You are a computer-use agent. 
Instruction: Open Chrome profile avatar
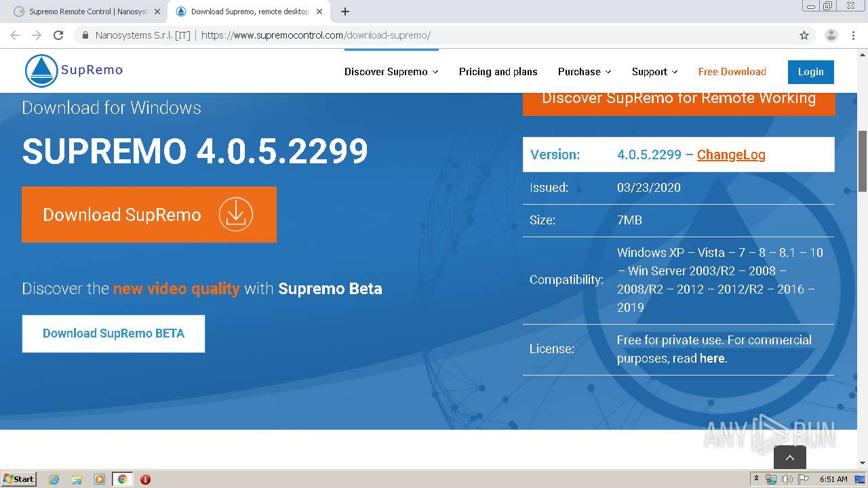[x=831, y=35]
